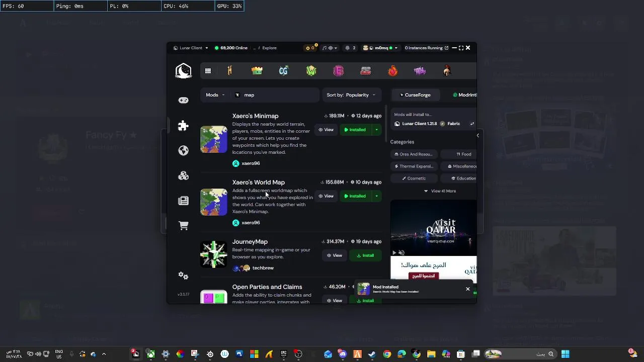This screenshot has height=362, width=644.
Task: Install JourneyMap mod
Action: click(365, 255)
